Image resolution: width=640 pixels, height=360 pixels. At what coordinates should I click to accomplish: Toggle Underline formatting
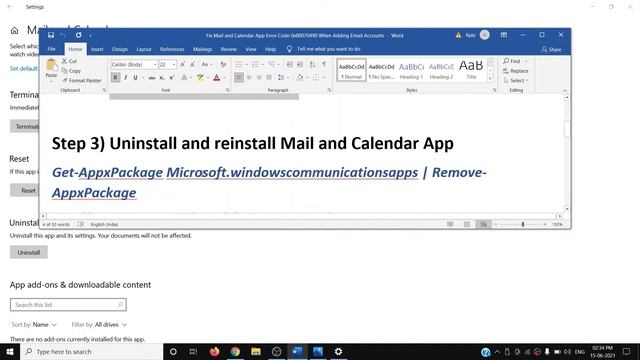pos(135,78)
